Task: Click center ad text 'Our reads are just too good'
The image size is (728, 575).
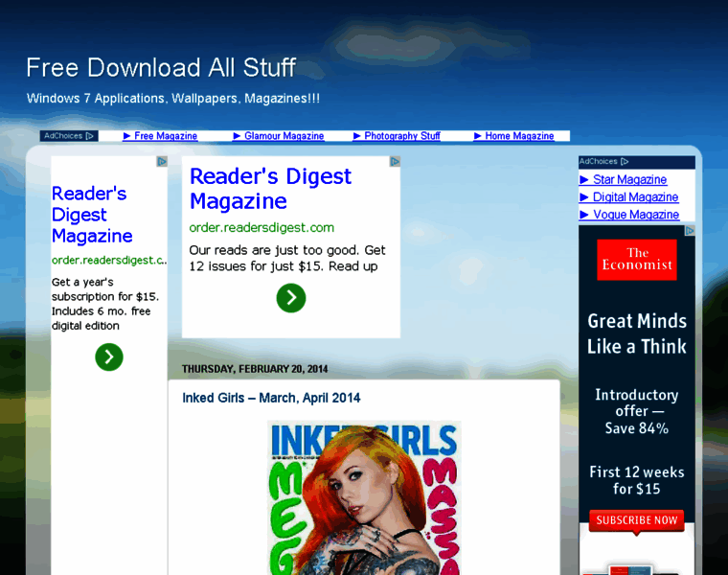Action: [287, 258]
